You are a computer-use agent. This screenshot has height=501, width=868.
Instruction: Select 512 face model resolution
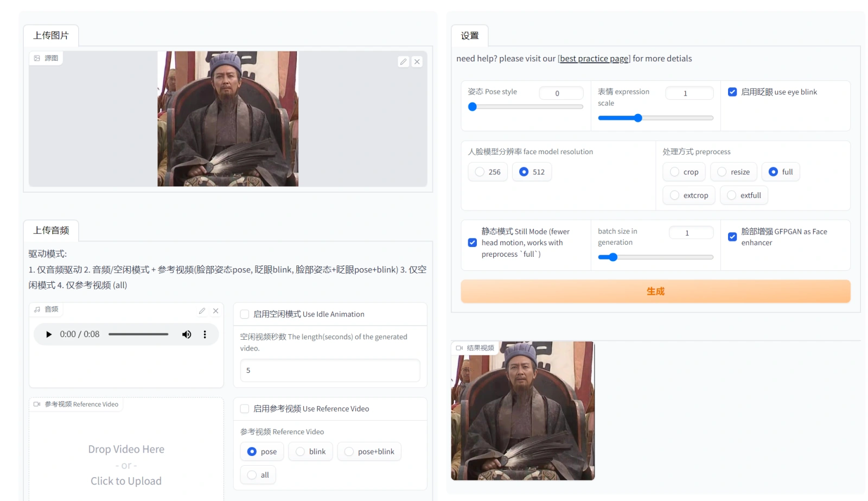(532, 172)
